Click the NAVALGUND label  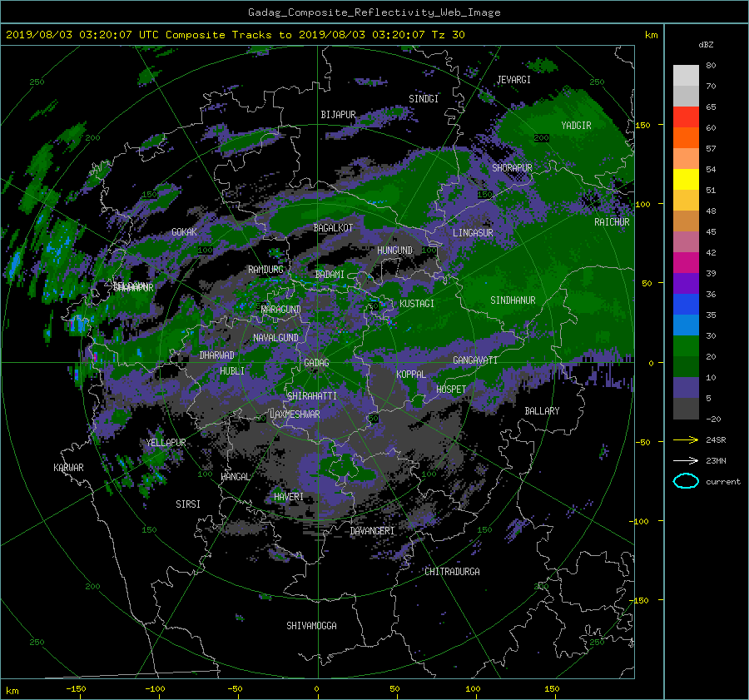[275, 338]
